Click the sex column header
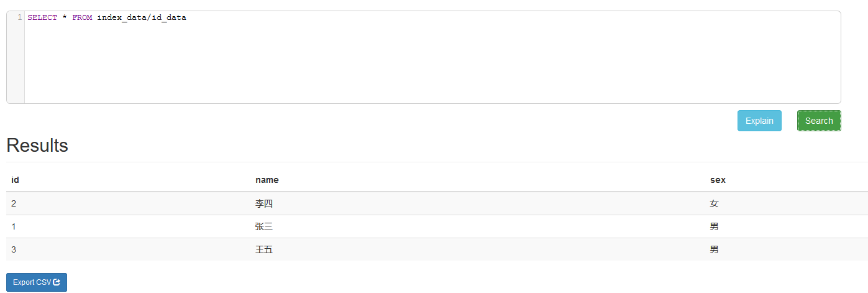Image resolution: width=868 pixels, height=293 pixels. coord(718,180)
